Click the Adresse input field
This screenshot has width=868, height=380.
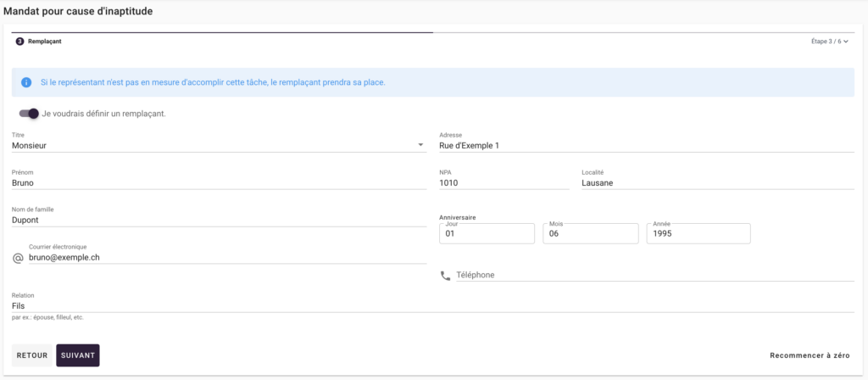click(646, 145)
